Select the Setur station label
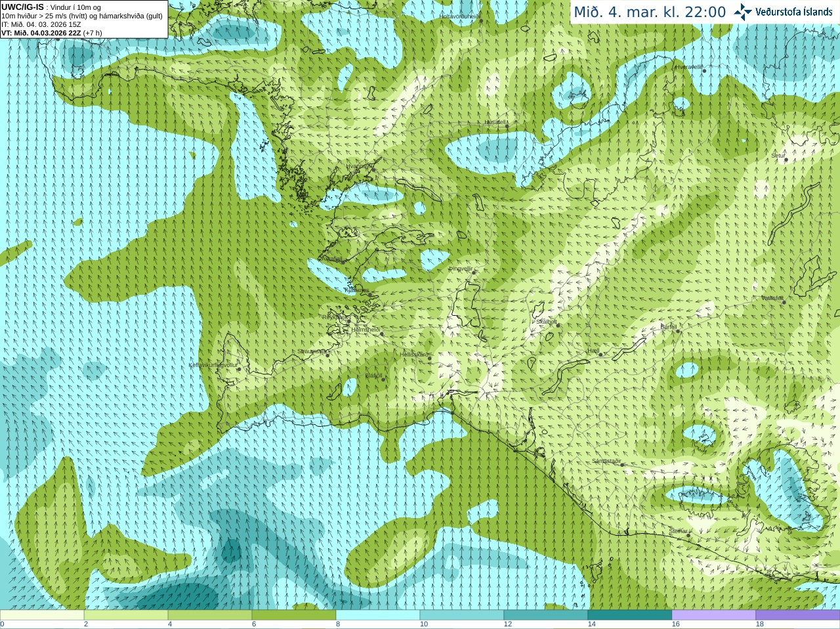Image resolution: width=840 pixels, height=629 pixels. pyautogui.click(x=778, y=156)
